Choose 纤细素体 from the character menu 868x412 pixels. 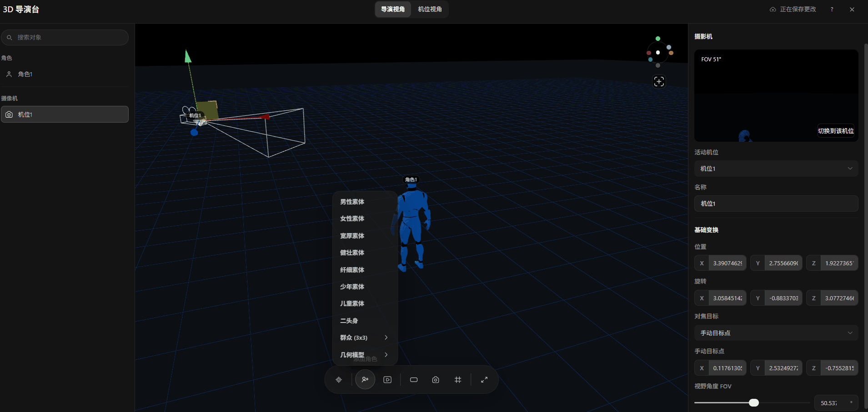point(365,270)
